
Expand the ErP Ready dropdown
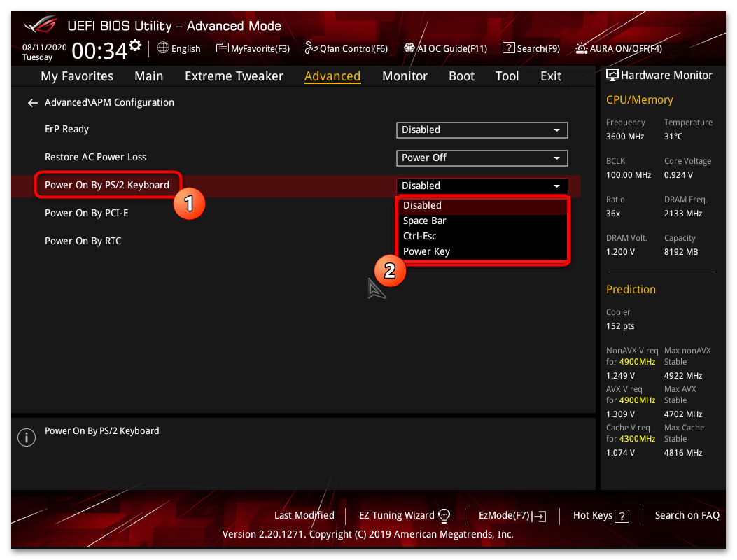click(x=482, y=130)
